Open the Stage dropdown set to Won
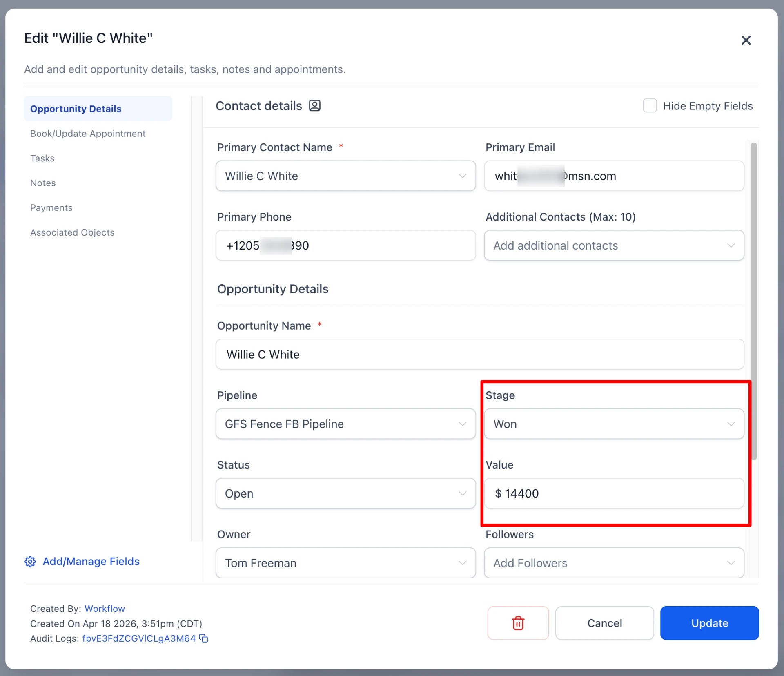The width and height of the screenshot is (784, 676). click(614, 424)
